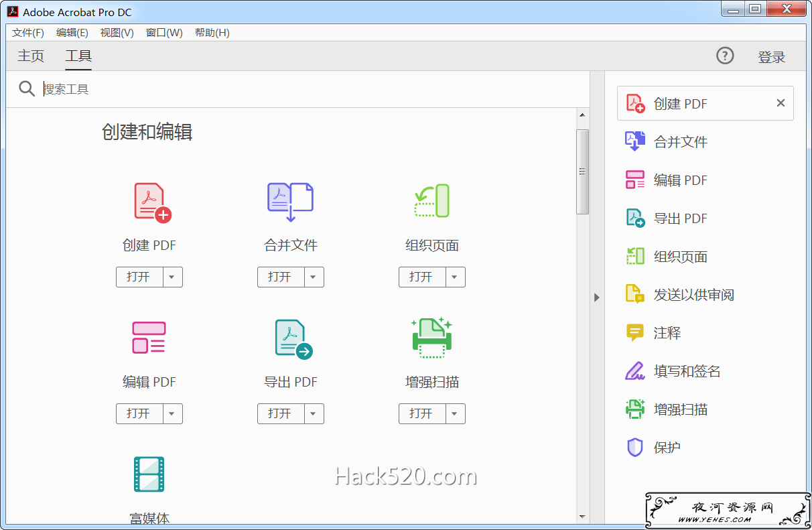This screenshot has width=812, height=530.
Task: Click 导出 PDF icon in right sidebar
Action: [635, 218]
